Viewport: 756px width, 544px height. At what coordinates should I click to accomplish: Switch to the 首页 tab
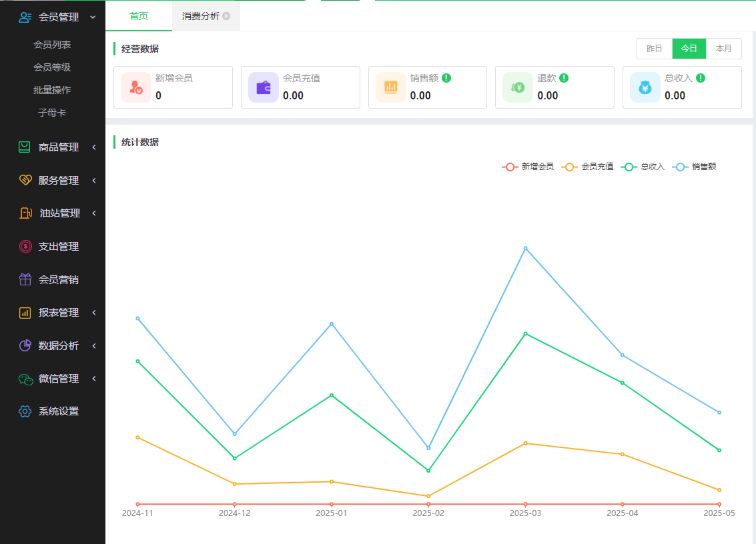pyautogui.click(x=139, y=16)
